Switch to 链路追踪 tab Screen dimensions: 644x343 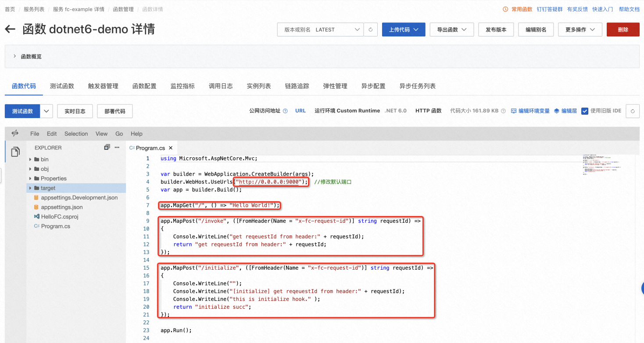297,86
